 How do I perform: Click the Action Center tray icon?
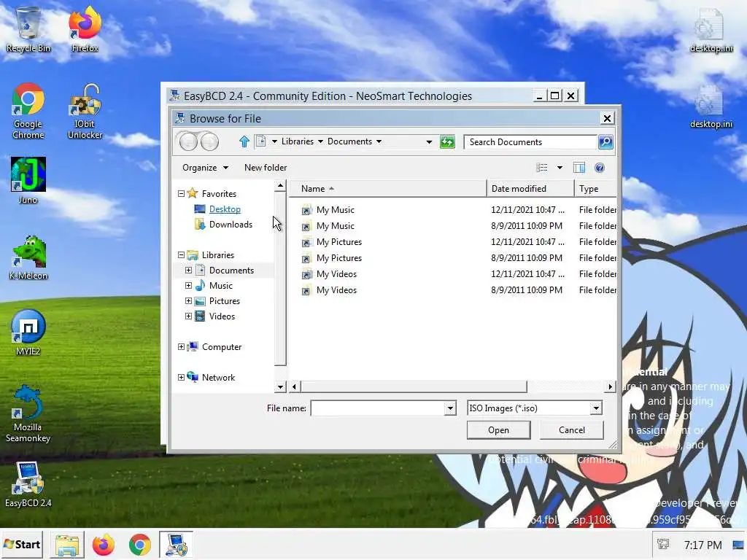pyautogui.click(x=663, y=545)
